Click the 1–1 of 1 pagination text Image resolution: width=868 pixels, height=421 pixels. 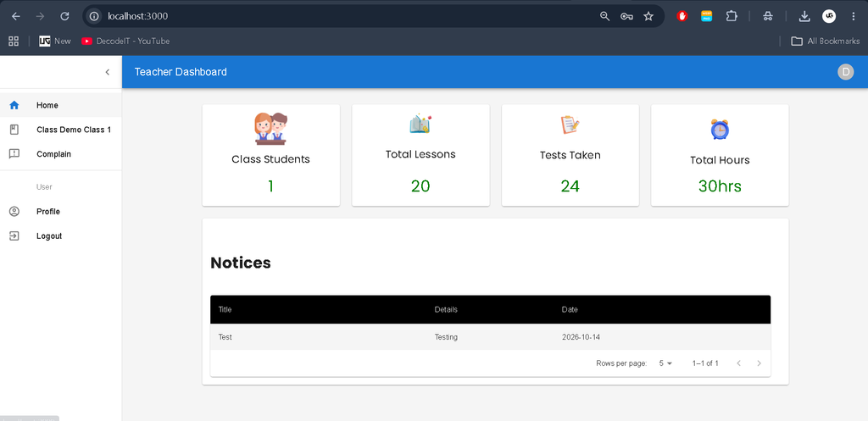[x=705, y=363]
